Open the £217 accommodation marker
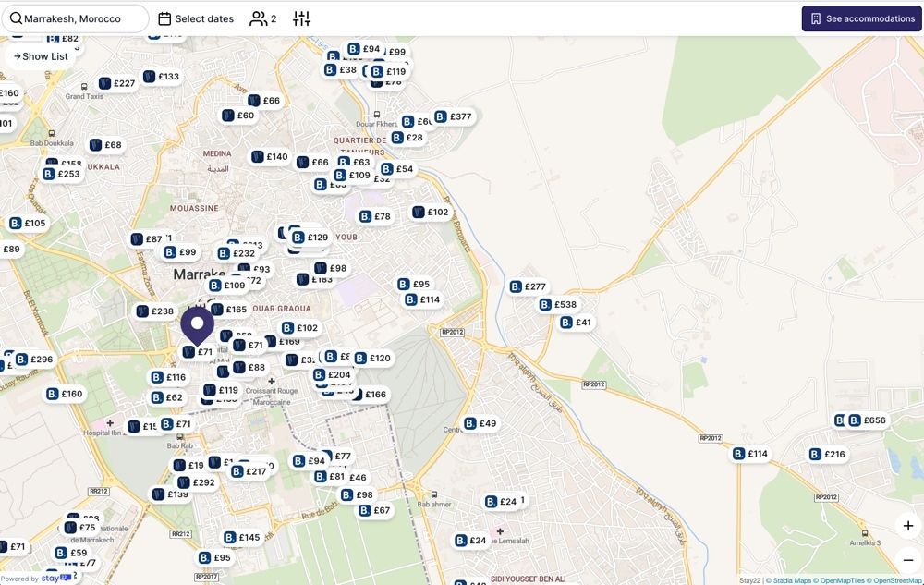 (249, 471)
